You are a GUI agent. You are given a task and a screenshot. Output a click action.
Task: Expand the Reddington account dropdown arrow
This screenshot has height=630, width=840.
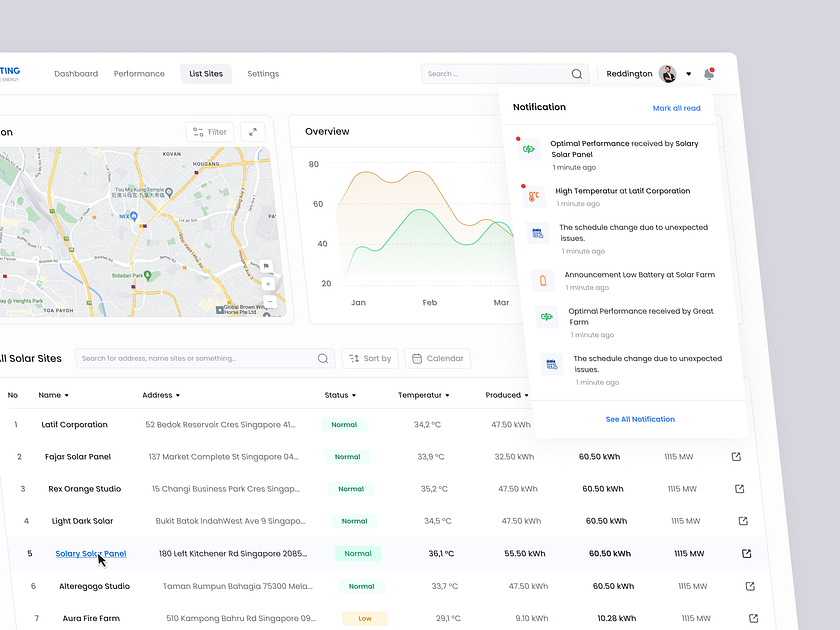pos(688,73)
